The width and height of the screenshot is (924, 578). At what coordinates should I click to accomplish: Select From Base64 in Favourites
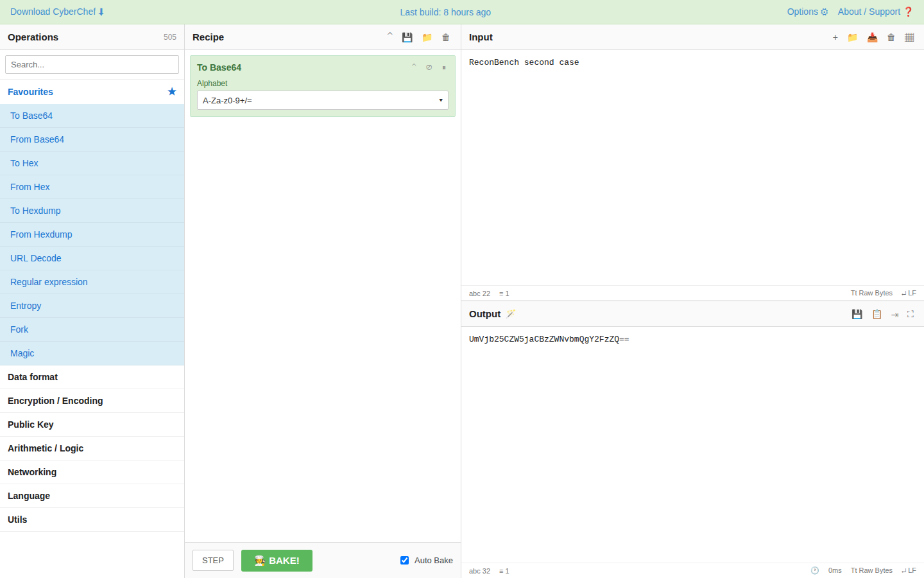click(x=92, y=139)
